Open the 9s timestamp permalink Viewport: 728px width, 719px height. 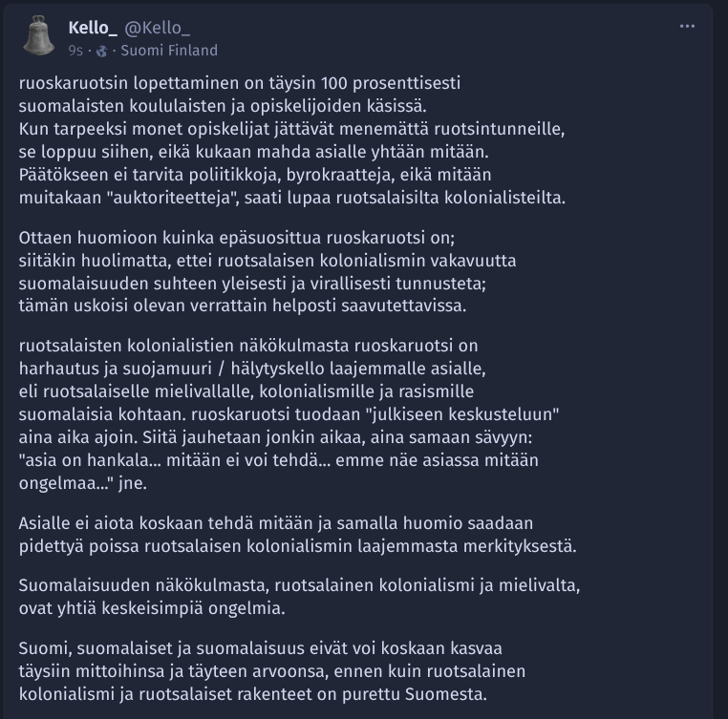[x=75, y=51]
